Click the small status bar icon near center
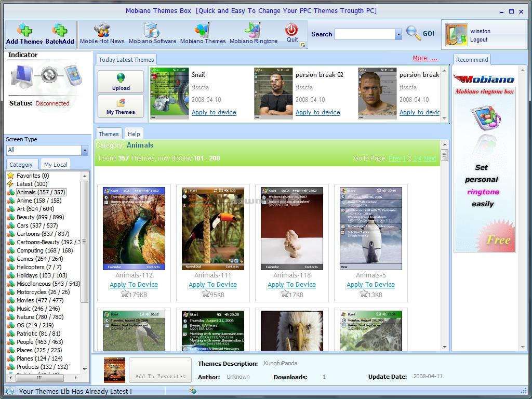Image resolution: width=532 pixels, height=399 pixels. tap(192, 390)
